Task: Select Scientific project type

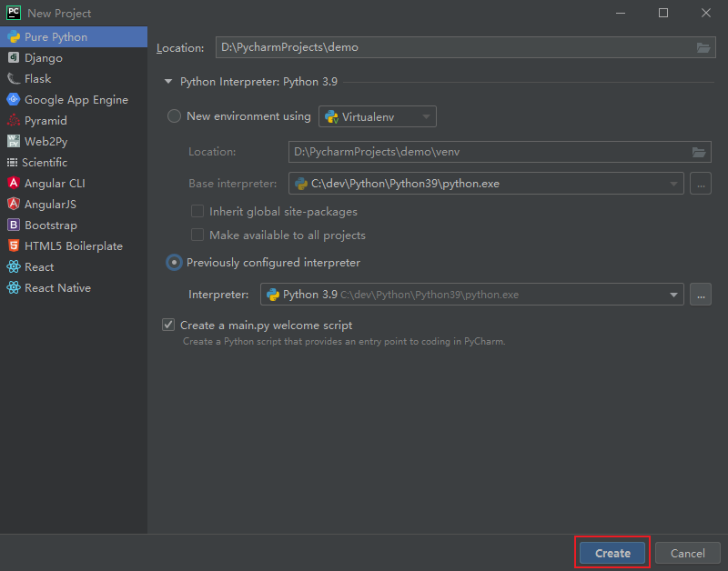Action: 74,163
